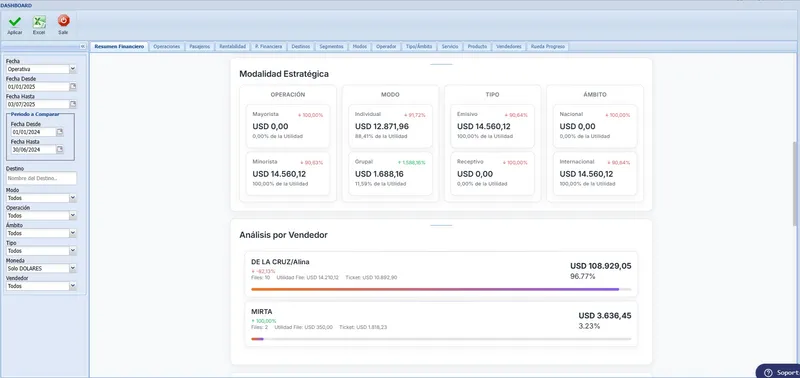Click the Soporte help icon button
This screenshot has width=800, height=378.
click(x=768, y=372)
